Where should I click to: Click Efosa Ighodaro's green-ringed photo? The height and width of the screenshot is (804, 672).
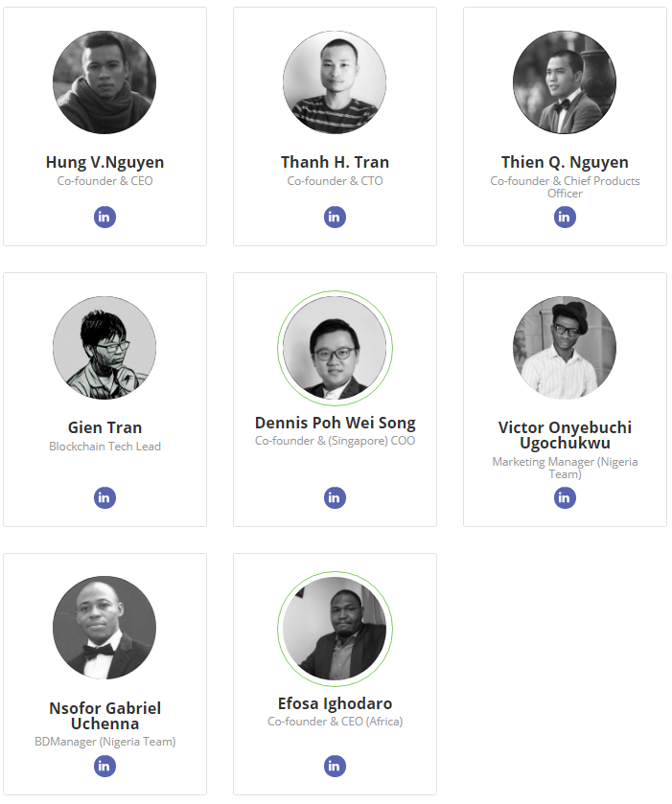335,630
